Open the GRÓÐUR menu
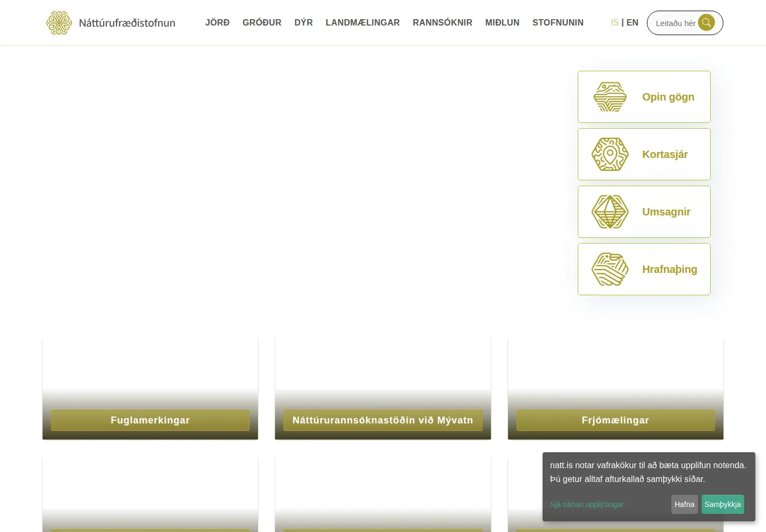This screenshot has width=766, height=532. click(x=262, y=22)
